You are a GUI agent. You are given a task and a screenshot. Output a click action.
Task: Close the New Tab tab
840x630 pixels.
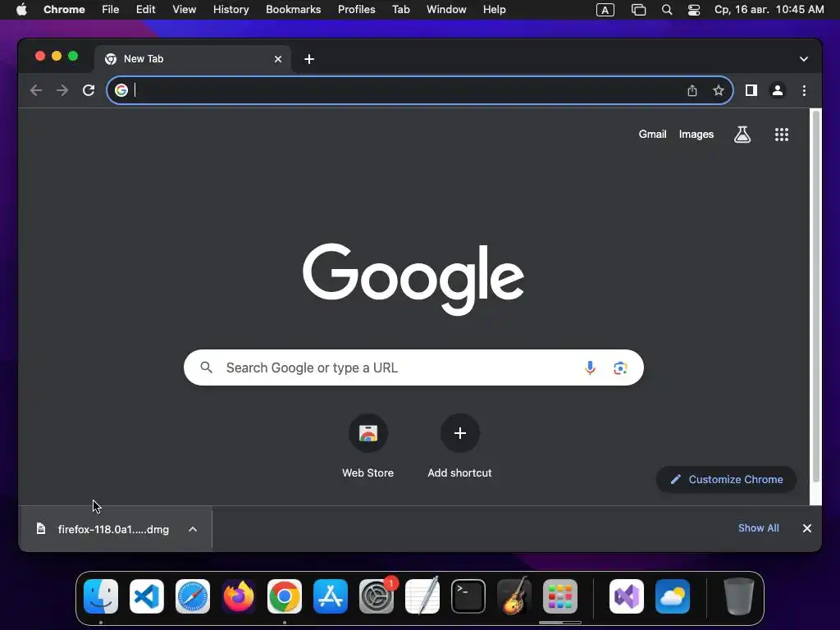[x=278, y=59]
